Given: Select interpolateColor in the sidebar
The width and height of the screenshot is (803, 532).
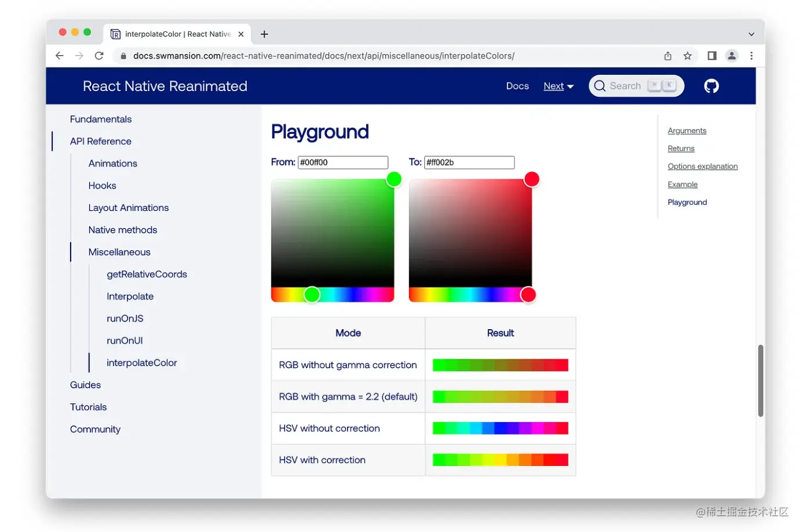Looking at the screenshot, I should (x=142, y=363).
